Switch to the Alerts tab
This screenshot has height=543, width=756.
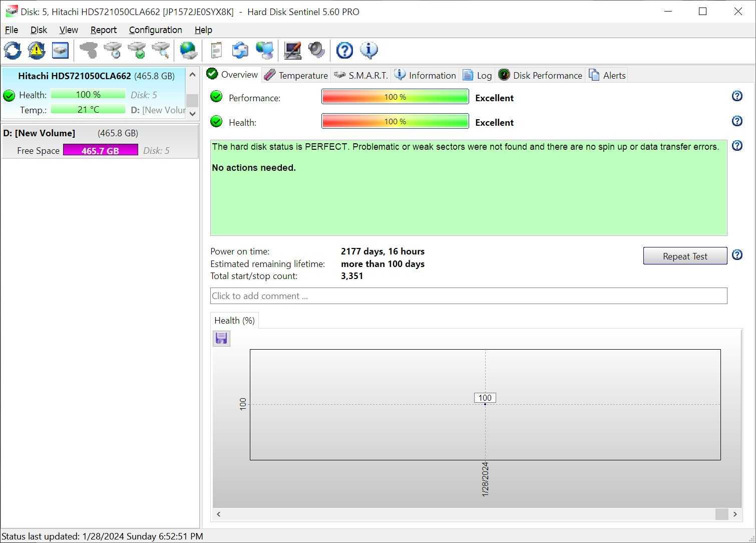[607, 75]
